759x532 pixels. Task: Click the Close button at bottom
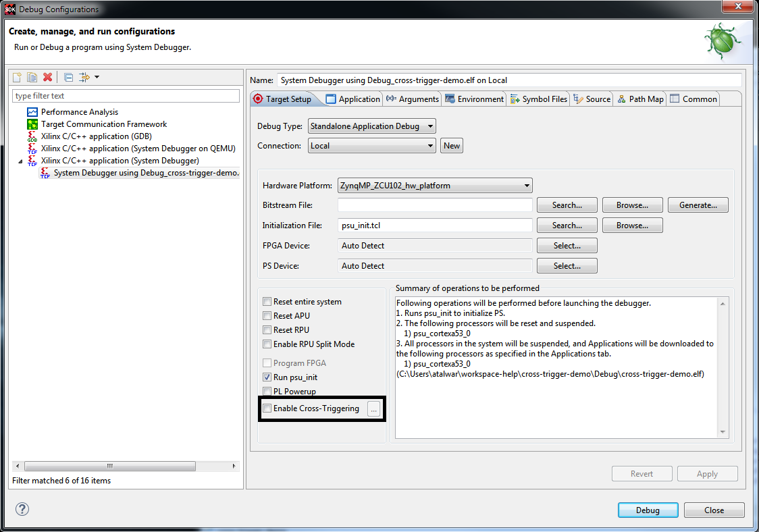(714, 510)
